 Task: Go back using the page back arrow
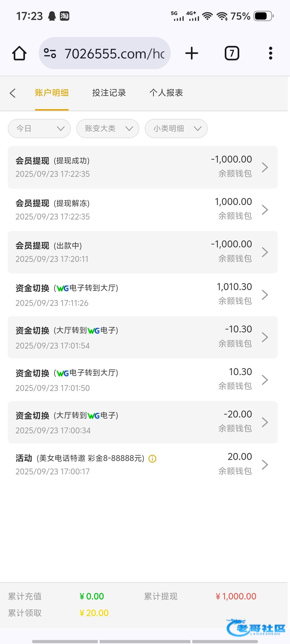13,93
